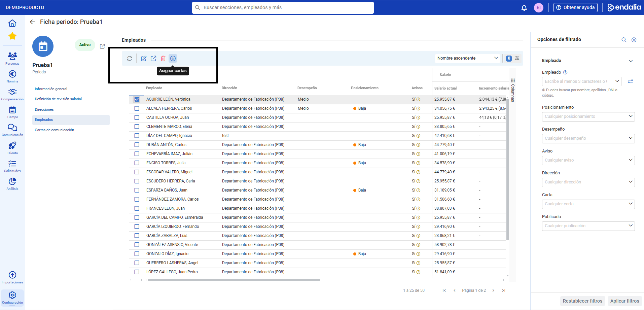This screenshot has width=644, height=310.
Task: Collapse the Empleado filter section
Action: click(631, 61)
